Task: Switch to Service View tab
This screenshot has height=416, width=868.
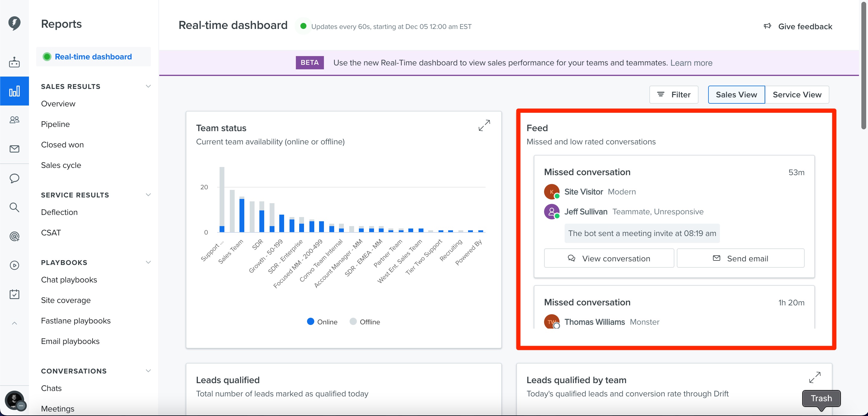Action: point(797,95)
